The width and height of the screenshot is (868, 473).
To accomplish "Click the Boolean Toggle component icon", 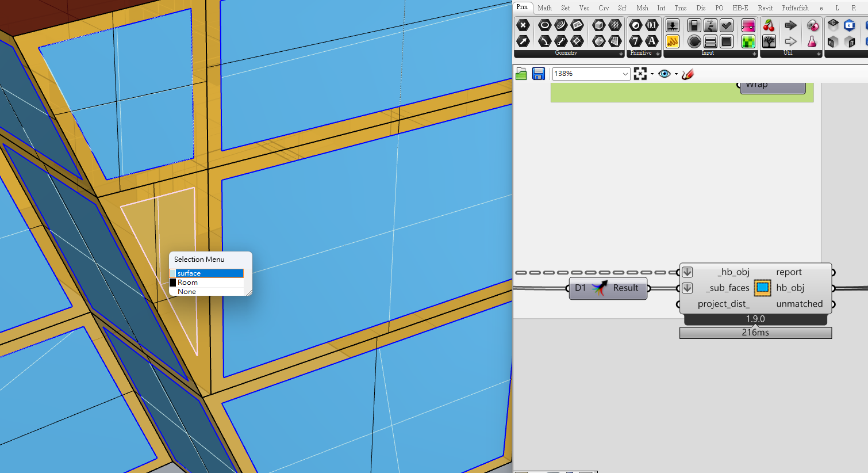I will [x=694, y=25].
